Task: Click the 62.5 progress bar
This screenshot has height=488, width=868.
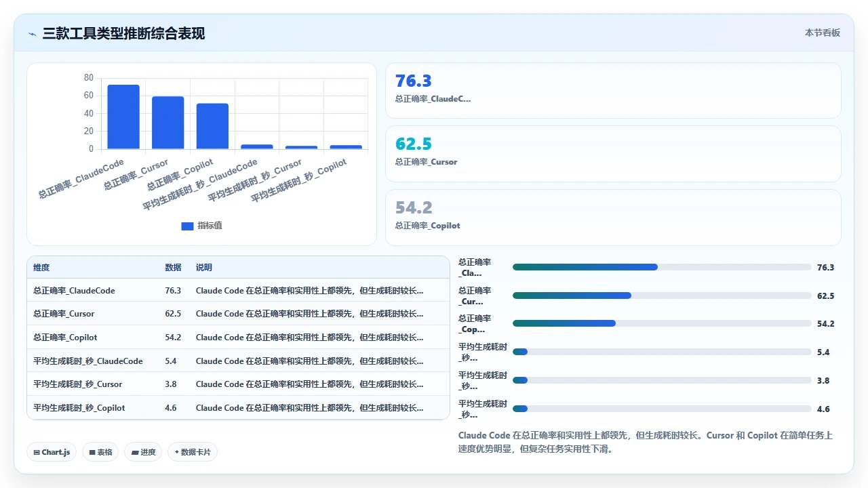Action: pyautogui.click(x=662, y=296)
